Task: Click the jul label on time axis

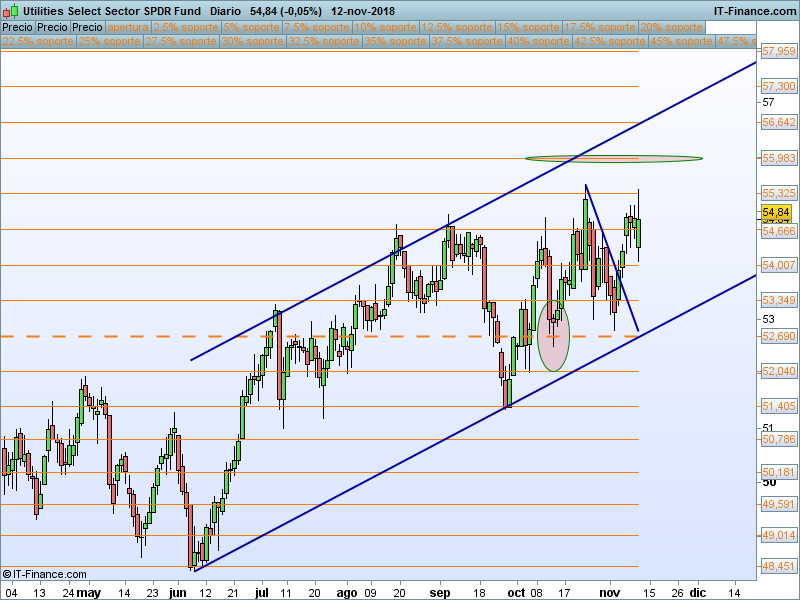Action: coord(261,593)
